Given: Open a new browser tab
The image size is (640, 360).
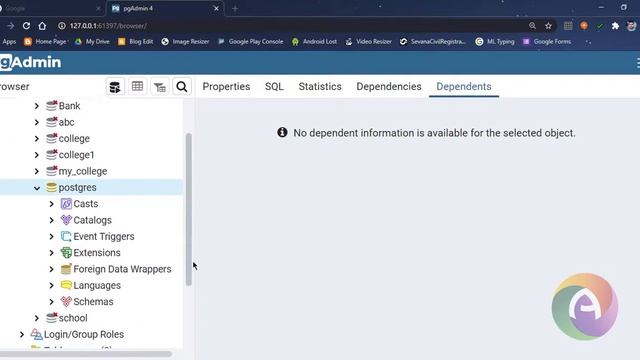Looking at the screenshot, I should point(235,9).
